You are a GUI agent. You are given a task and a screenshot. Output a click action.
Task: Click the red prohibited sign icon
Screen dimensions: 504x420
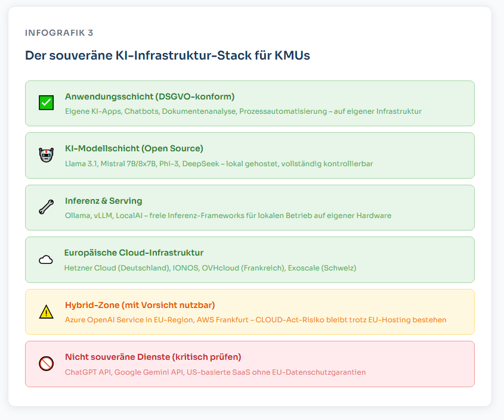(x=46, y=364)
